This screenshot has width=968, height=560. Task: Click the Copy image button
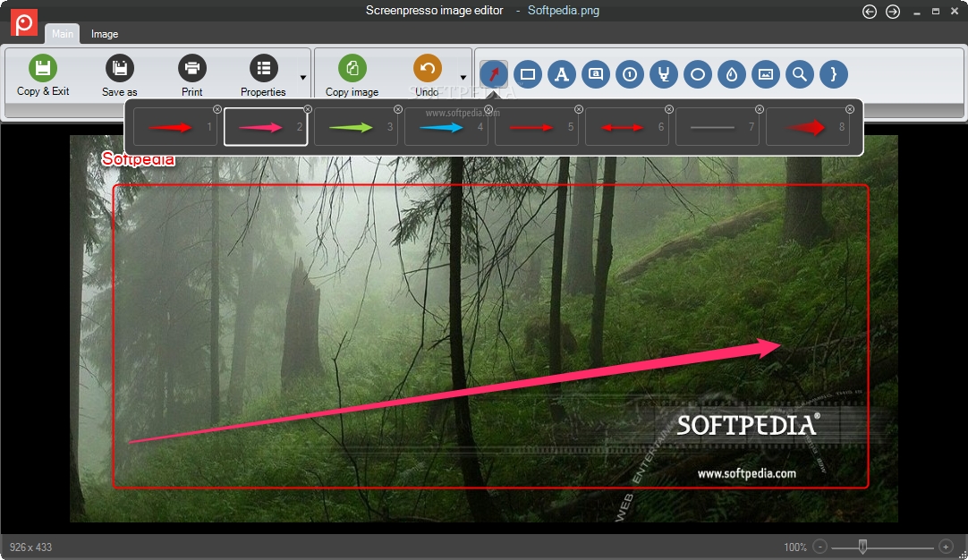(352, 76)
